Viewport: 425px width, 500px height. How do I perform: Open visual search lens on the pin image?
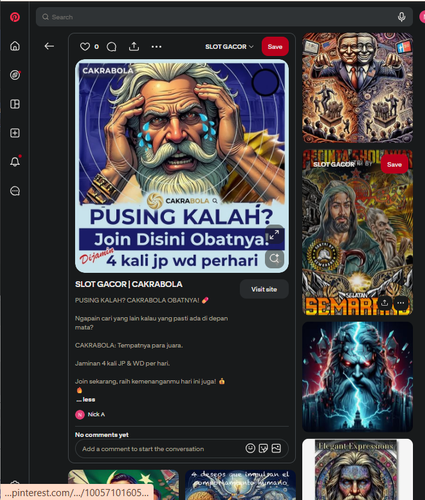(x=274, y=258)
